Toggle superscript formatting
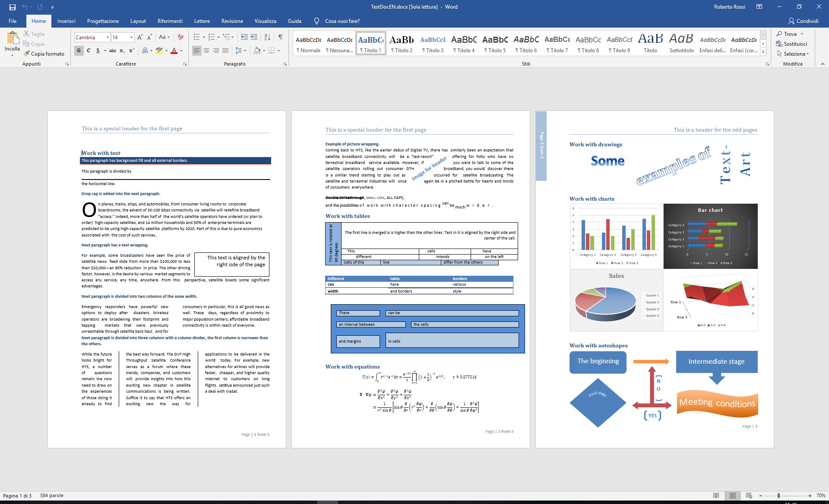 pyautogui.click(x=131, y=50)
